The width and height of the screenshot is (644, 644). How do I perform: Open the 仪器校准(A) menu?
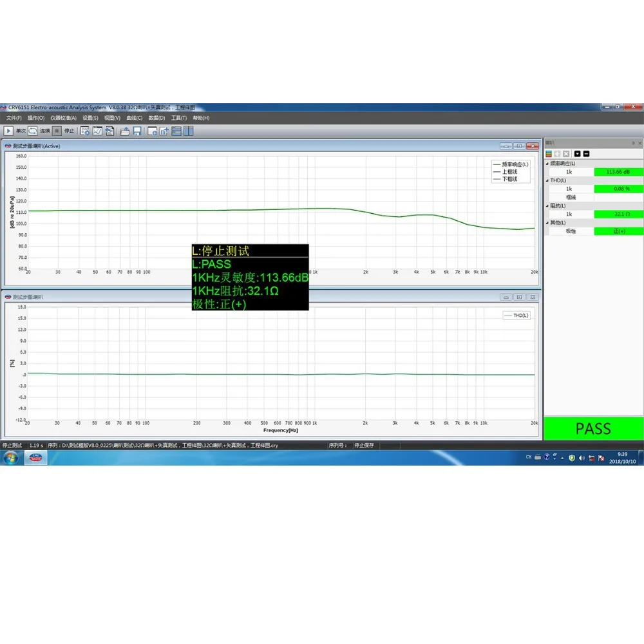[x=63, y=118]
